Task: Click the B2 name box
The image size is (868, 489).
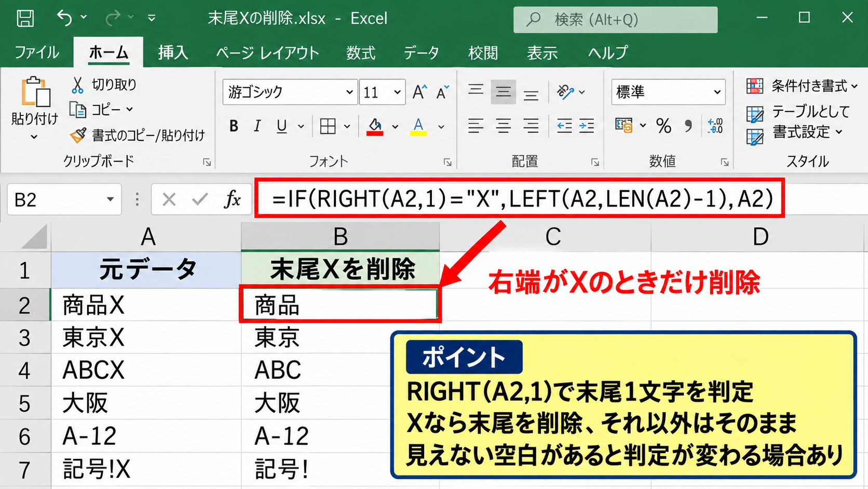Action: click(x=64, y=200)
